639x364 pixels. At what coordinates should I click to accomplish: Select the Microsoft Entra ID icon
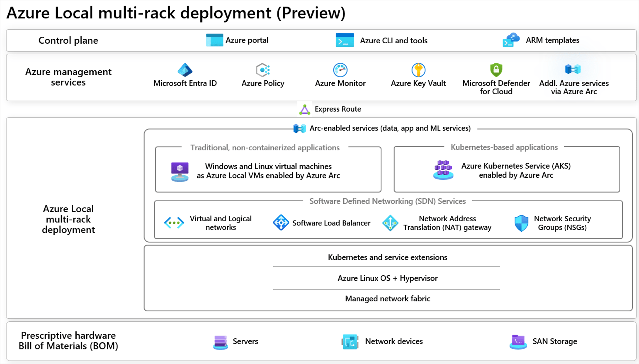click(x=185, y=70)
